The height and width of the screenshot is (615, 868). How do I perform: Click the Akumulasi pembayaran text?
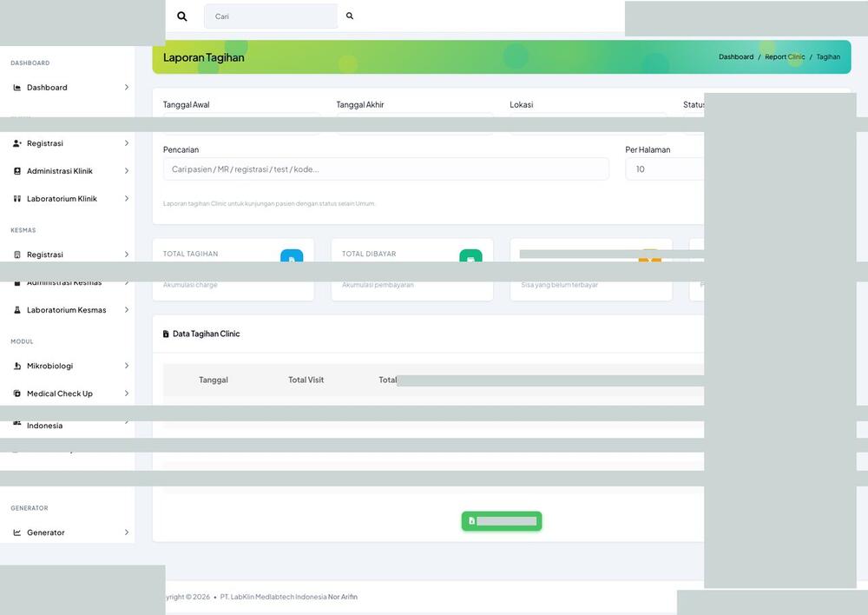tap(378, 285)
